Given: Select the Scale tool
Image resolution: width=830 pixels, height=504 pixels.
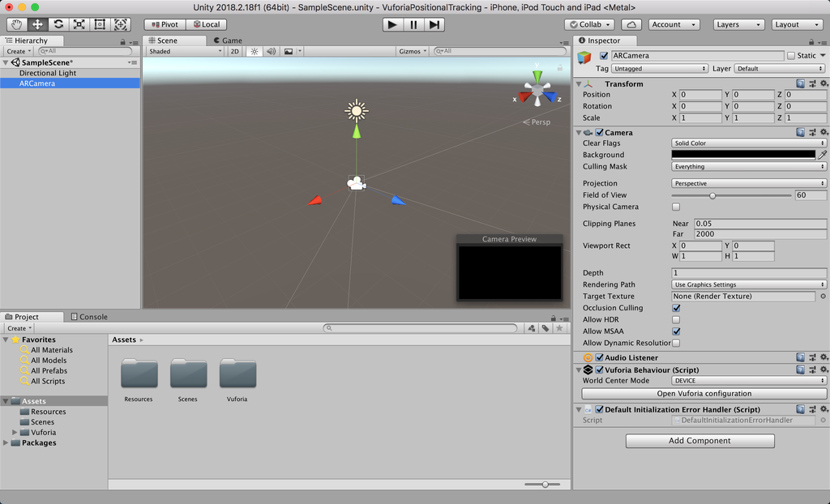Looking at the screenshot, I should coord(79,24).
